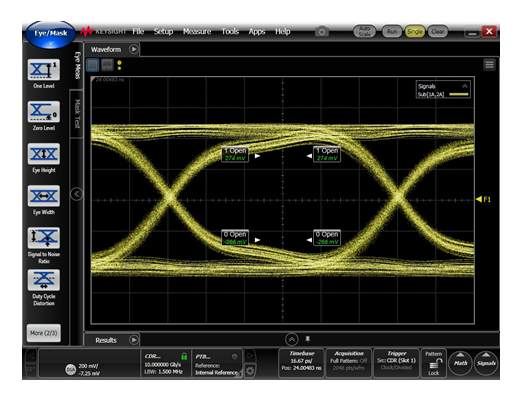Select the Eye Height measurement icon
This screenshot has height=412, width=532.
point(44,154)
